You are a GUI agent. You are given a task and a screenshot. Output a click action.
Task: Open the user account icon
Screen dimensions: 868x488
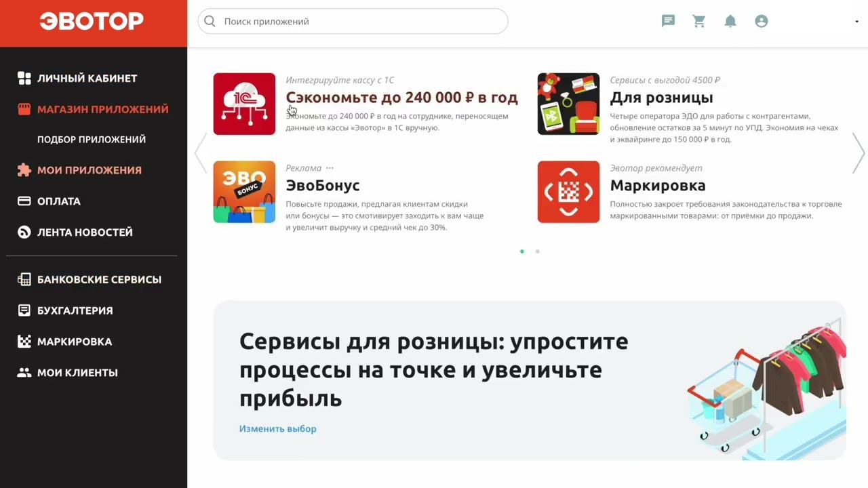tap(762, 21)
